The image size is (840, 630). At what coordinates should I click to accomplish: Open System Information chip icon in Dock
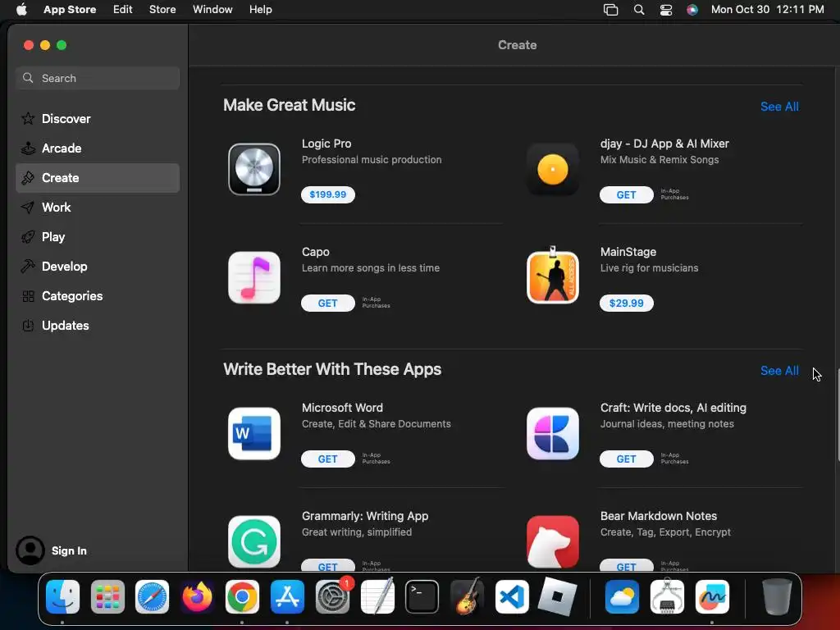click(667, 596)
